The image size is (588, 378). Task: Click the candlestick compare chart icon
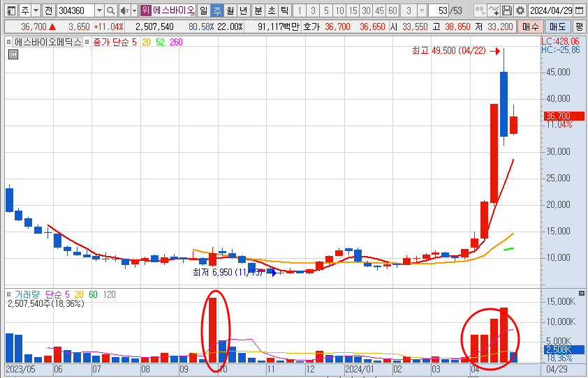coord(480,10)
